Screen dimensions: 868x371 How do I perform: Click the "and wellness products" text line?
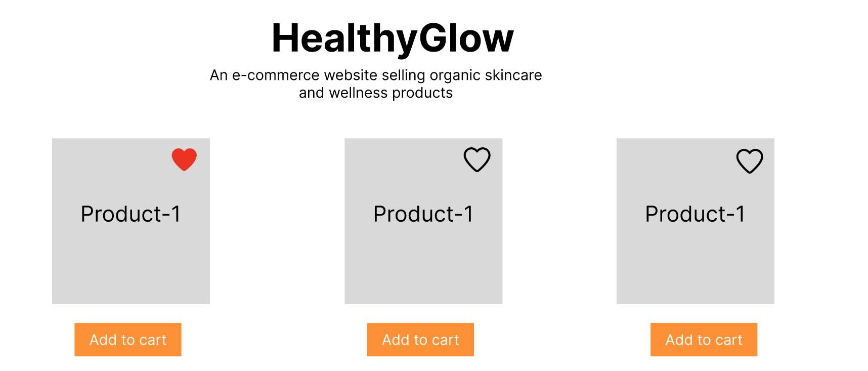[x=376, y=93]
